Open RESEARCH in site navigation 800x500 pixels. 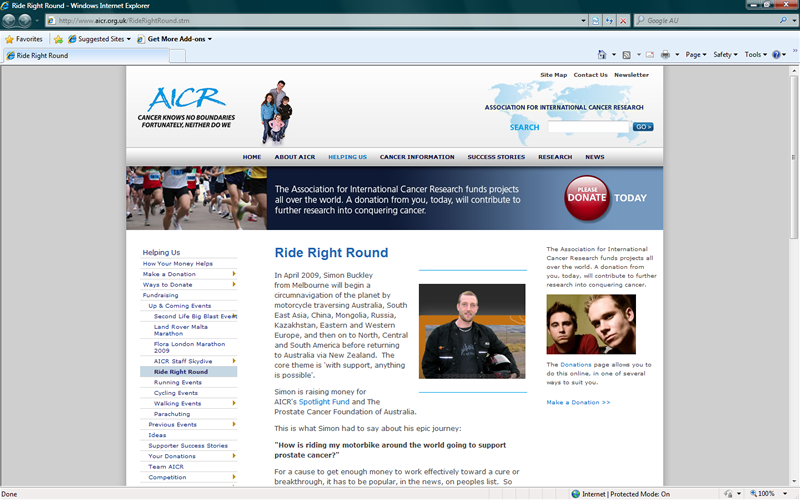(x=555, y=157)
